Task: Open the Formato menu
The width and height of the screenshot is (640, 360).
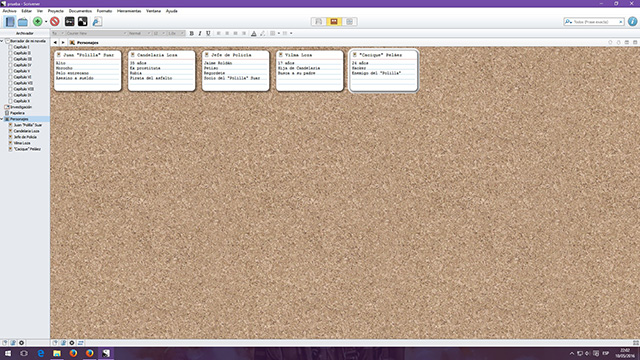Action: click(x=104, y=11)
